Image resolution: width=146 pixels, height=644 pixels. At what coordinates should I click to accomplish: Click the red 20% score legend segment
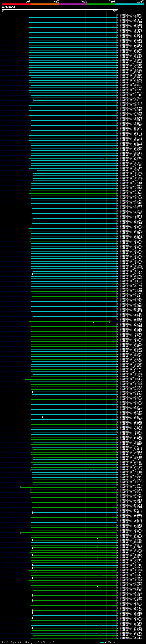(16, 4)
